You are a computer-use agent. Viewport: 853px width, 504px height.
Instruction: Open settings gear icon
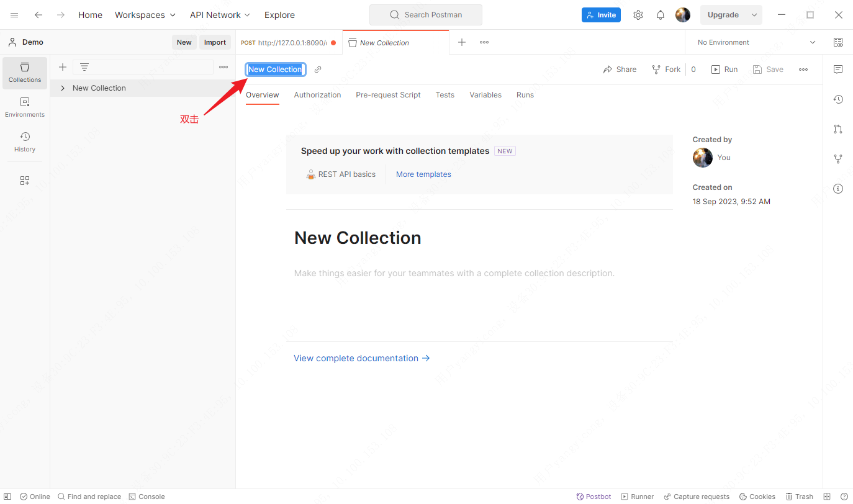coord(638,15)
